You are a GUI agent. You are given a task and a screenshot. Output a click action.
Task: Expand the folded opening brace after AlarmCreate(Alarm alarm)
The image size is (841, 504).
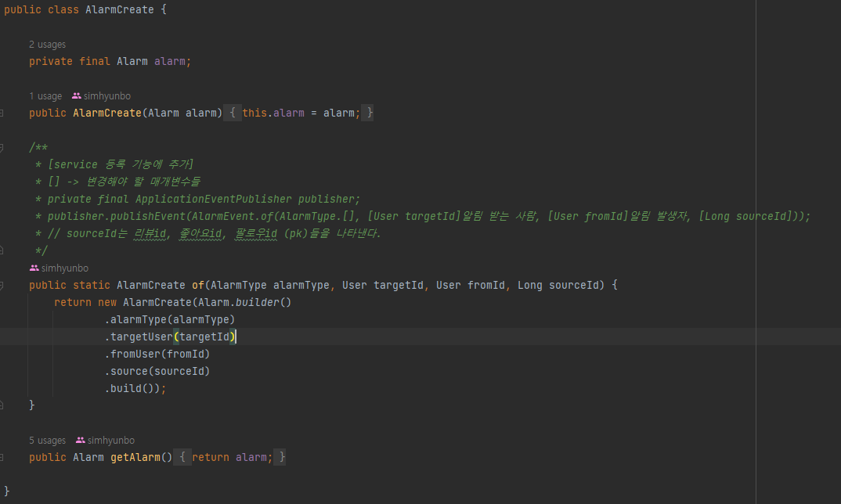[233, 113]
